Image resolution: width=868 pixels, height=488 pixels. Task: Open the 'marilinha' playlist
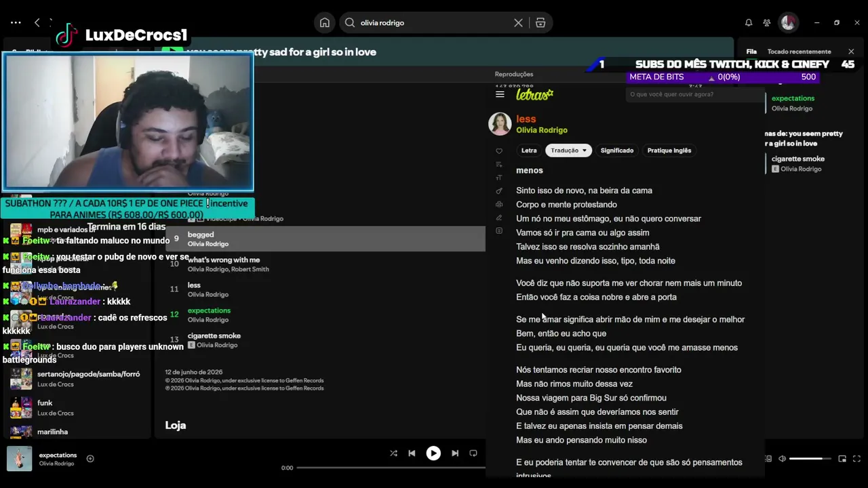pyautogui.click(x=77, y=432)
